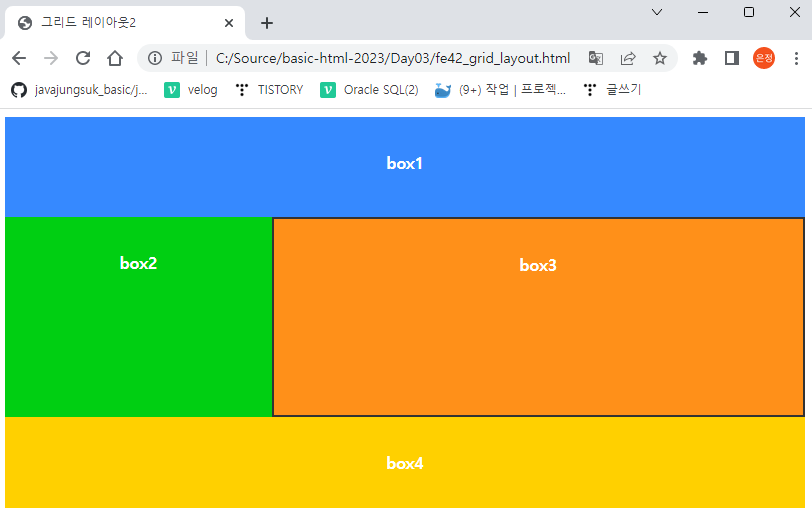Share this page via share icon
This screenshot has height=518, width=812.
[628, 58]
